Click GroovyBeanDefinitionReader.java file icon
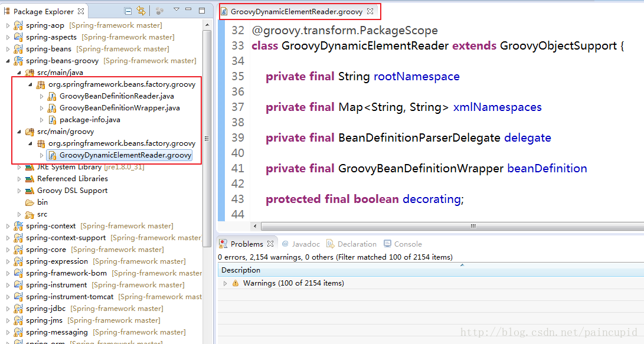Screen dimensions: 644x344 [52, 96]
